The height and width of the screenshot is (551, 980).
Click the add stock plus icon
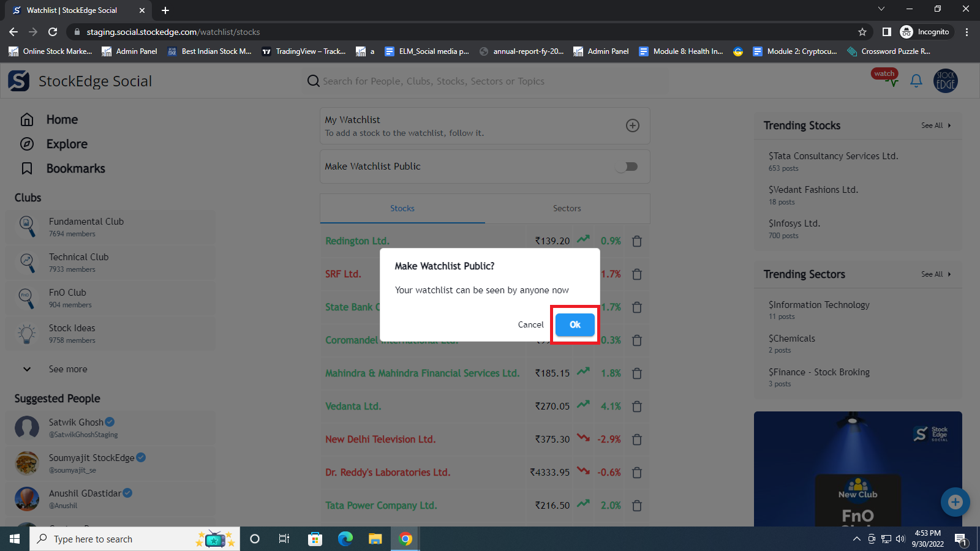pos(633,126)
